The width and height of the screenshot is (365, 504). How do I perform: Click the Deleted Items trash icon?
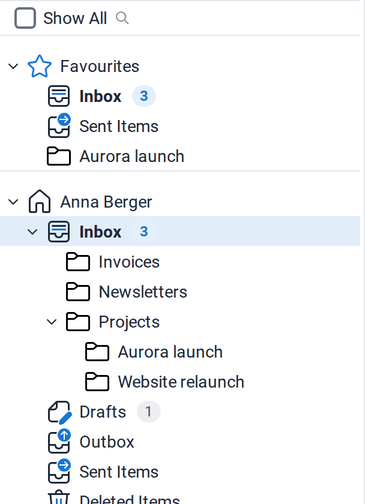[59, 497]
